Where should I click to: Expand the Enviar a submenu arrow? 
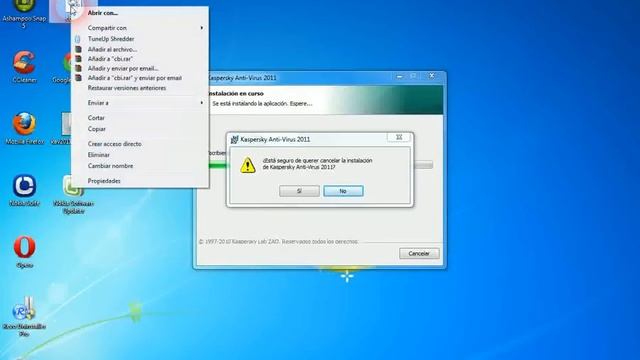pos(202,103)
